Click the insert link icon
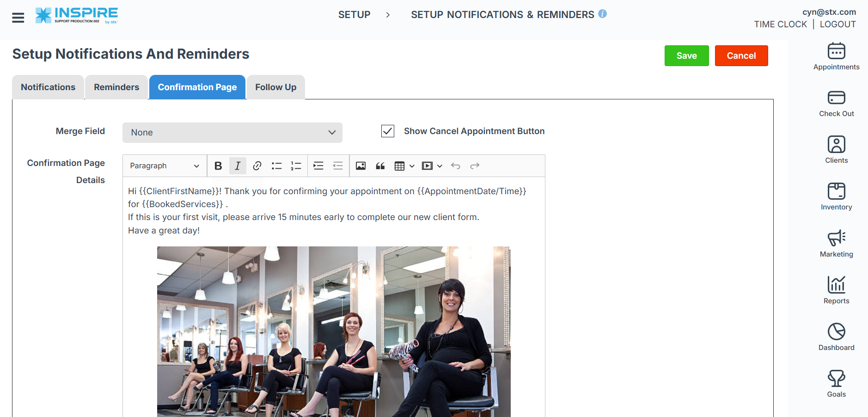Screen dimensions: 868x417 coord(257,166)
